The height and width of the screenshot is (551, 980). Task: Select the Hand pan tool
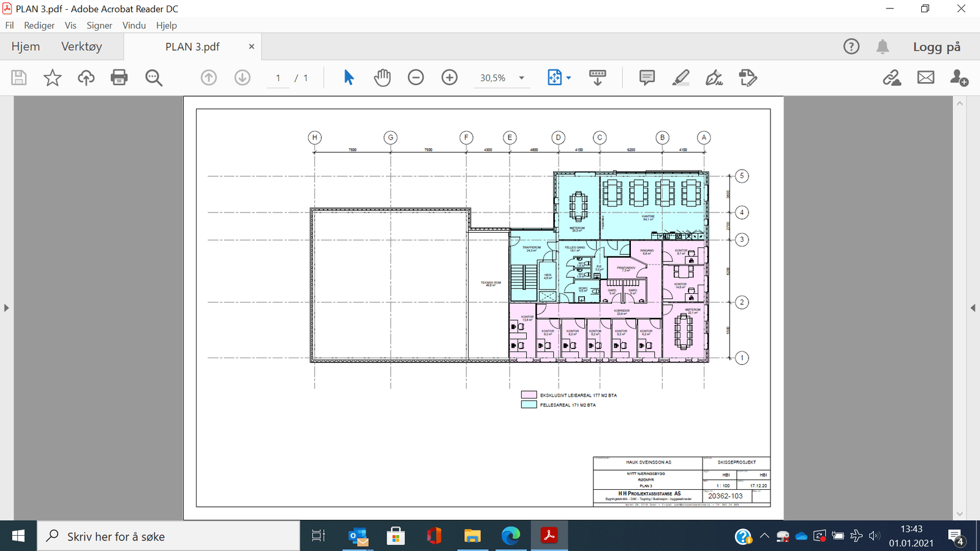pos(382,78)
